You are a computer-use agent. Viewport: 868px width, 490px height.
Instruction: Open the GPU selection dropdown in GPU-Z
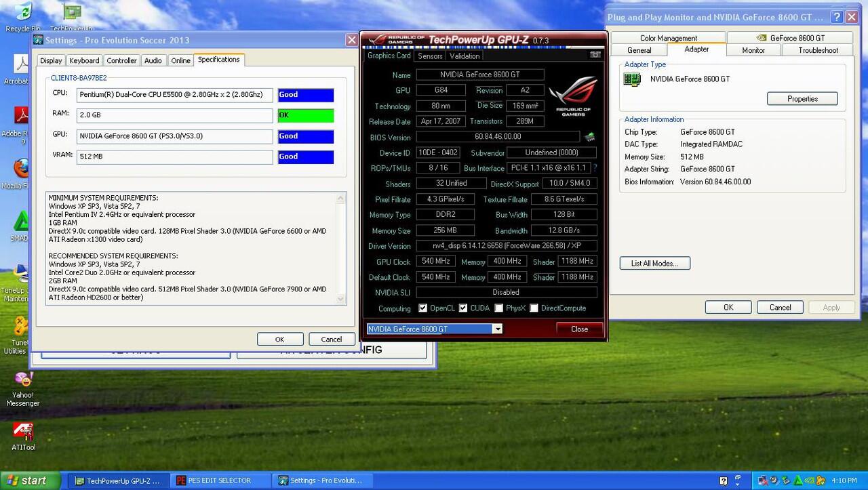click(x=498, y=329)
